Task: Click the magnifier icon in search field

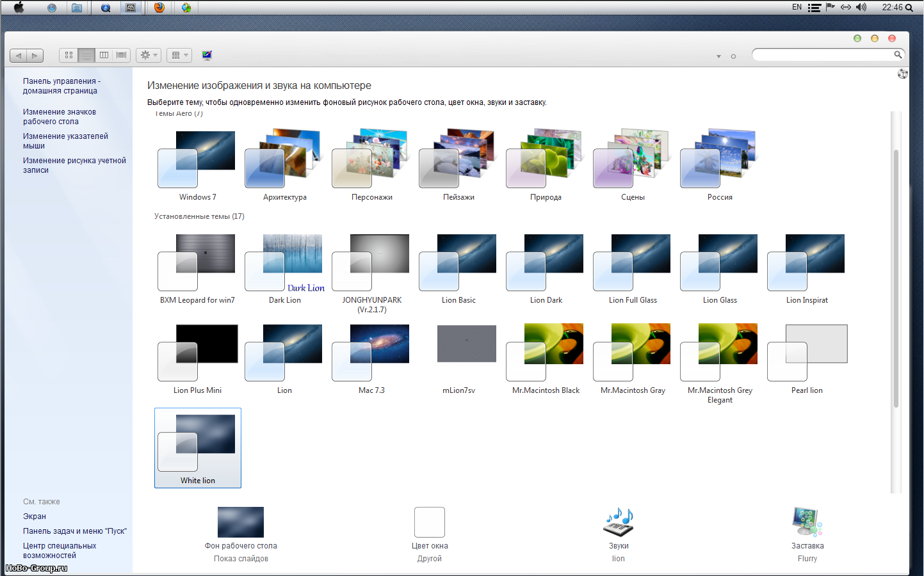Action: 898,55
